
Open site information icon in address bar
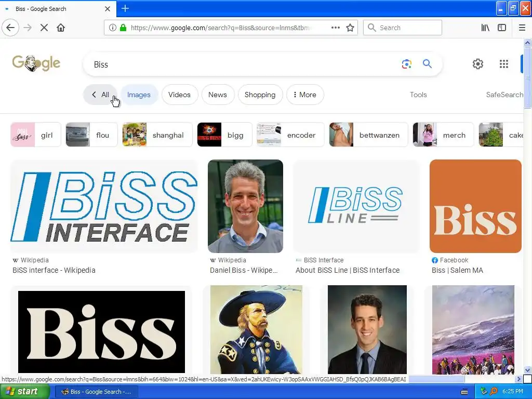(x=113, y=28)
